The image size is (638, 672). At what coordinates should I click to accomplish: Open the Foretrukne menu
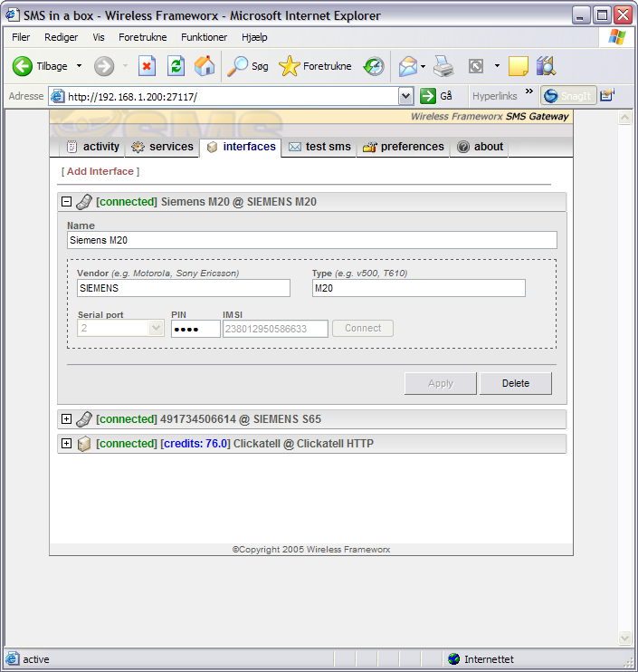(143, 37)
